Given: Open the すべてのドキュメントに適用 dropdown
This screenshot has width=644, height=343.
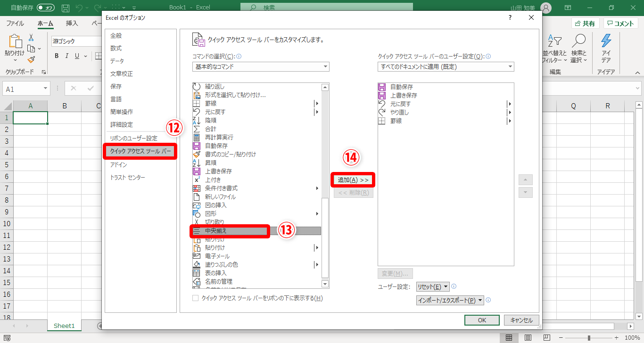Looking at the screenshot, I should tap(446, 67).
